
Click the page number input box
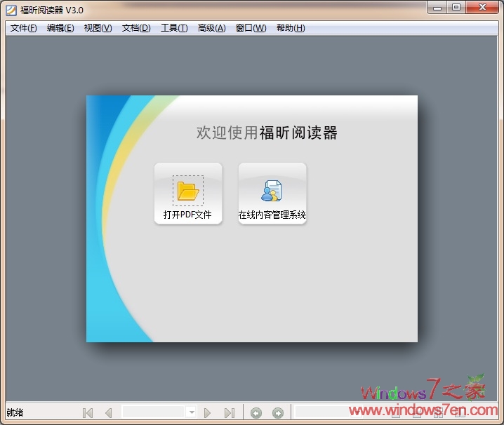[x=154, y=413]
